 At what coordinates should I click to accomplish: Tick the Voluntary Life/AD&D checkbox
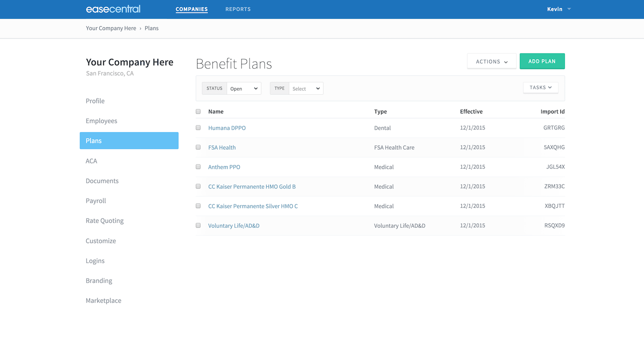(198, 226)
